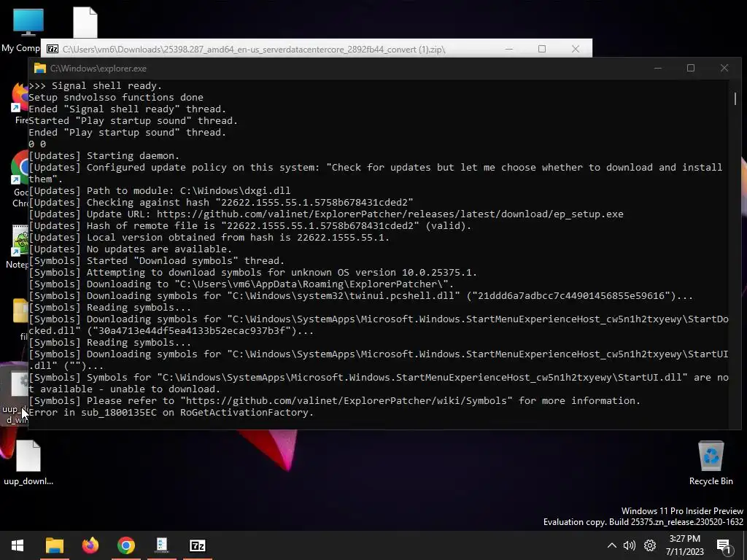This screenshot has height=560, width=747.
Task: Open the volume speaker tray icon
Action: 630,545
